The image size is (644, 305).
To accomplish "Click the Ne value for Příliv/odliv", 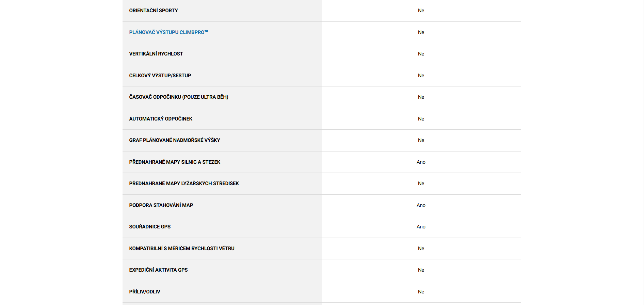I will (x=421, y=292).
